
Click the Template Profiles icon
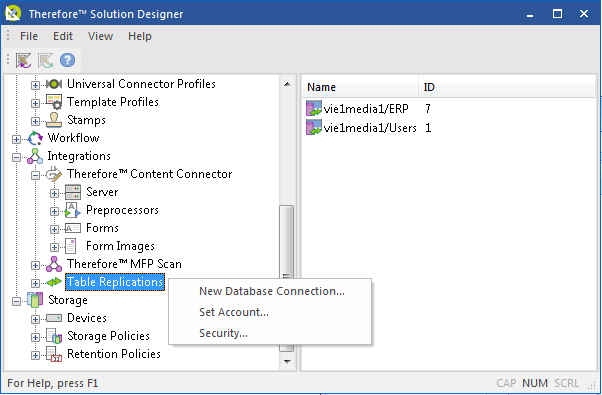tap(54, 102)
